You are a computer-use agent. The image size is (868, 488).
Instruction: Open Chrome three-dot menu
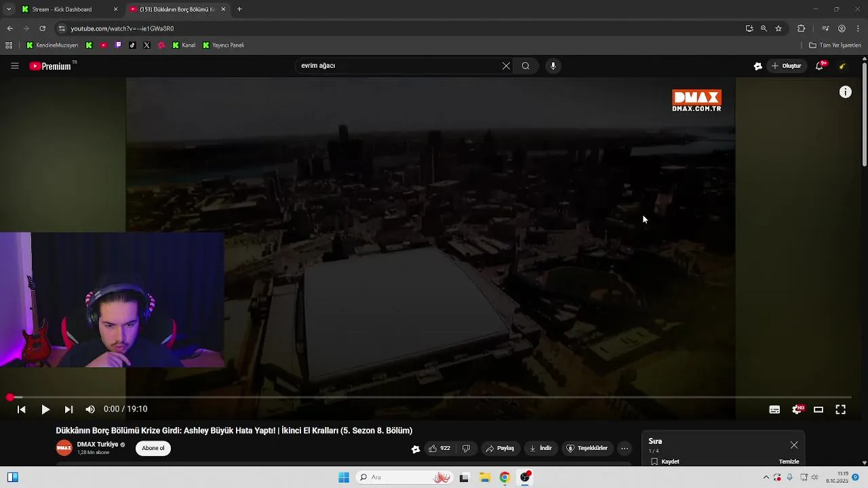pyautogui.click(x=859, y=28)
